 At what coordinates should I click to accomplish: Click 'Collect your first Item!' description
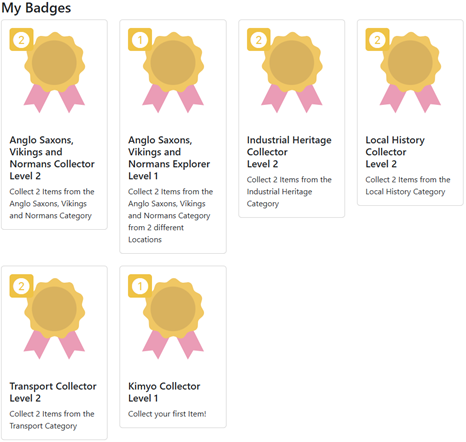(167, 414)
